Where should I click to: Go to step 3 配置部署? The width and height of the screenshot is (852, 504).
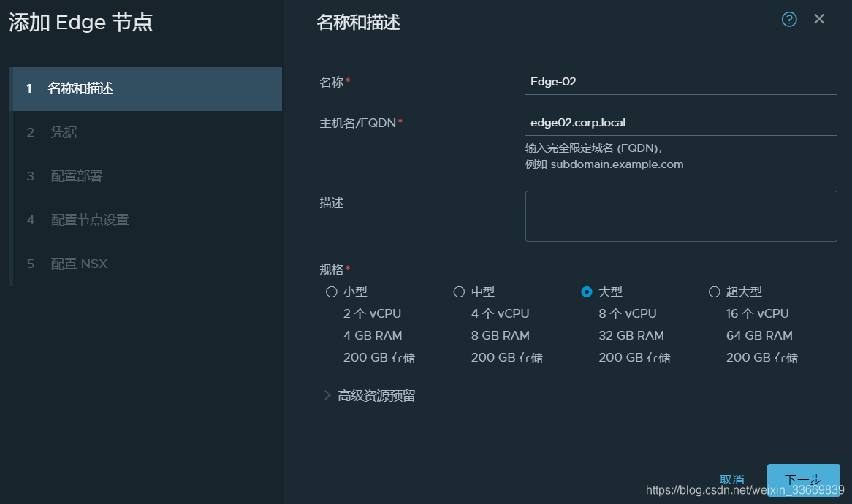click(x=76, y=176)
